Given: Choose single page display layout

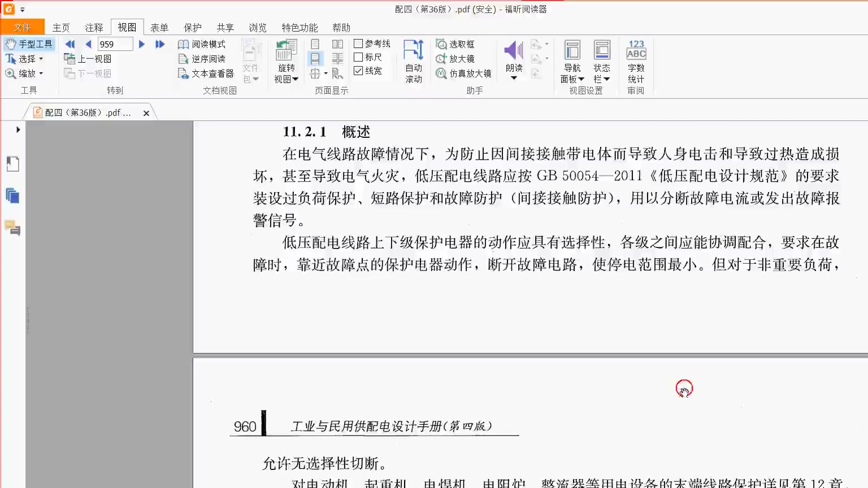Looking at the screenshot, I should tap(315, 44).
